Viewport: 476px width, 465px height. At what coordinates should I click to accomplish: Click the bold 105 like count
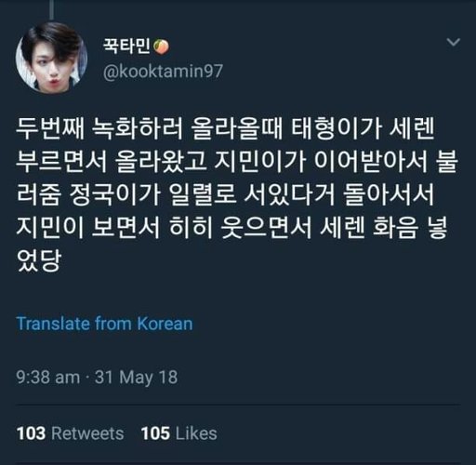point(155,433)
